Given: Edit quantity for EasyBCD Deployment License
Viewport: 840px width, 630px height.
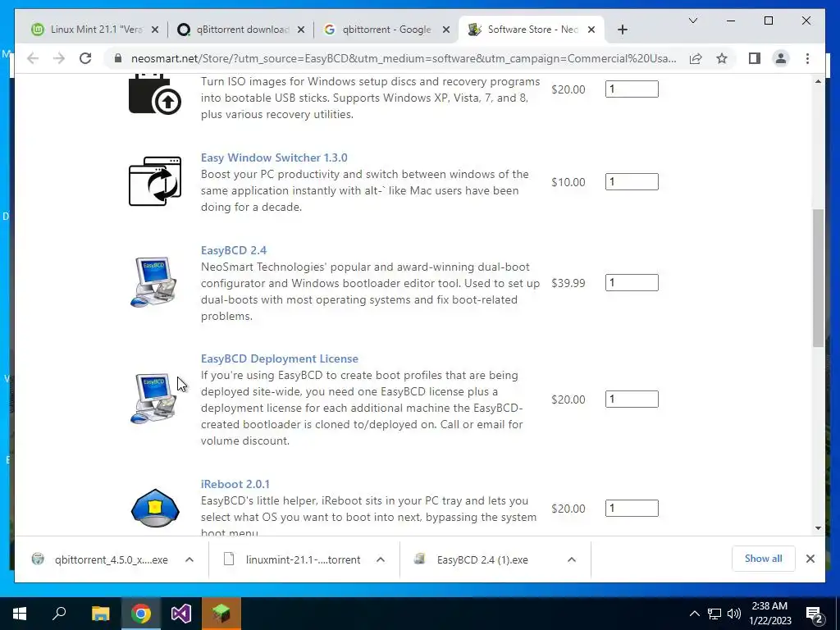Looking at the screenshot, I should [632, 399].
